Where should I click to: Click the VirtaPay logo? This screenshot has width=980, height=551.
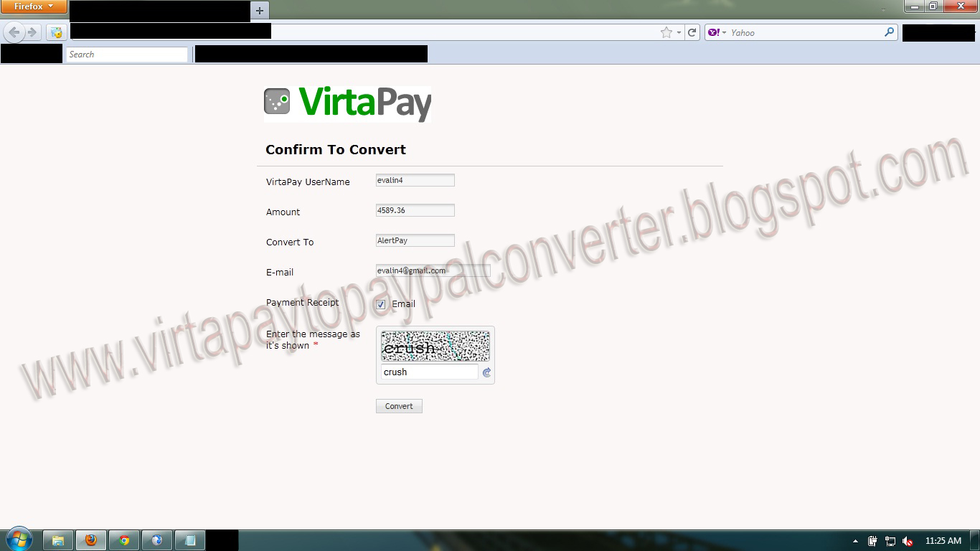click(x=348, y=103)
